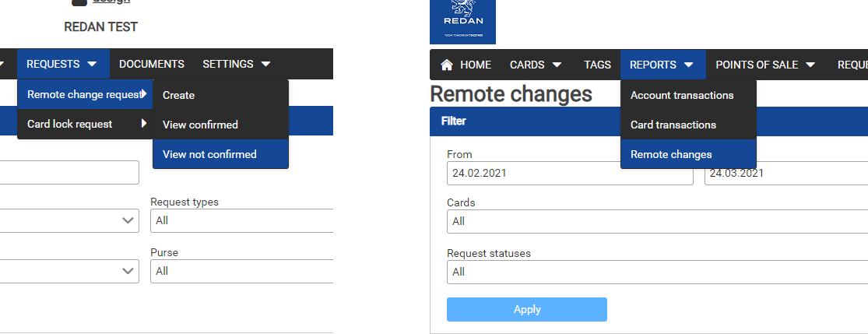
Task: Expand the Points of Sale menu
Action: coord(765,65)
